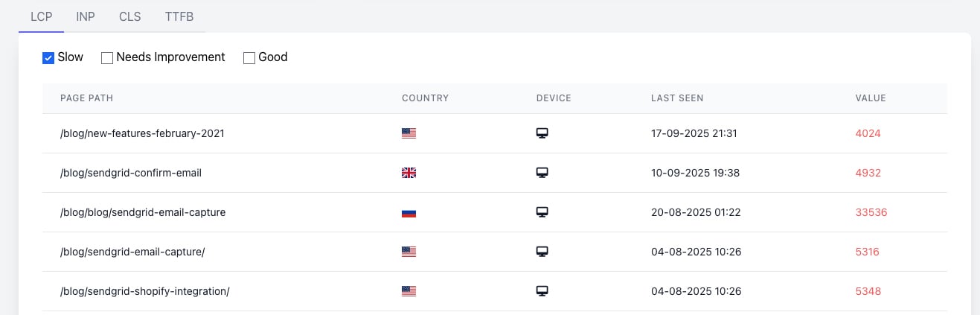
Task: Click /blog/new-features-february-2021 path
Action: 142,134
